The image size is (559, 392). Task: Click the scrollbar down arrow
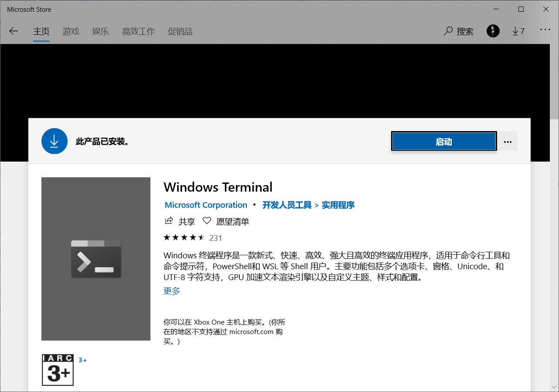(554, 387)
